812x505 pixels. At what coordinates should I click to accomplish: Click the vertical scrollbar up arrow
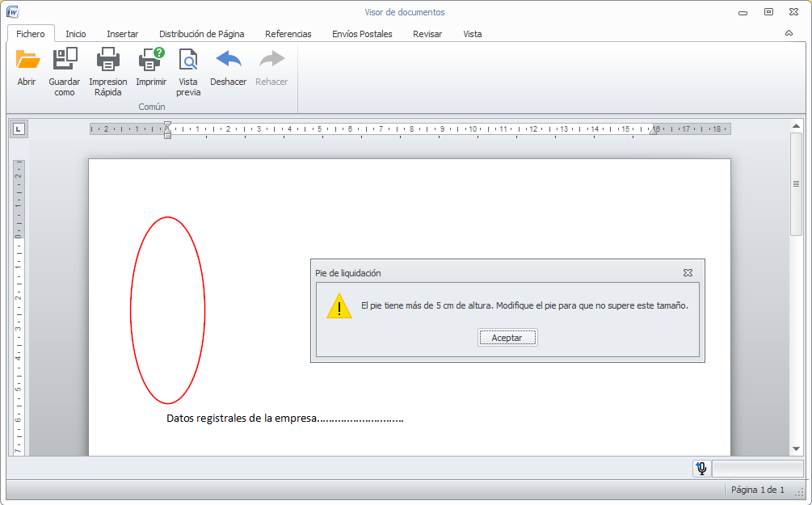(796, 126)
